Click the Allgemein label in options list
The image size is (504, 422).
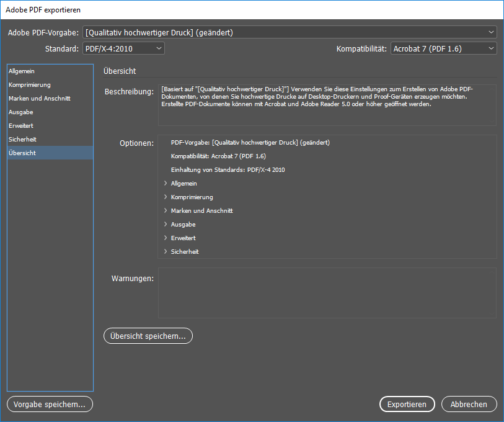184,184
